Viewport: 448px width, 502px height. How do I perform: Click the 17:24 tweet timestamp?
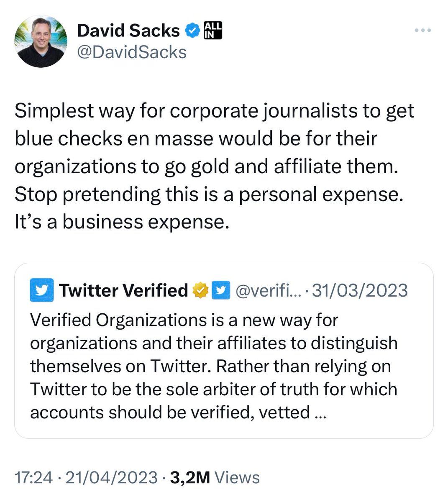(x=33, y=478)
